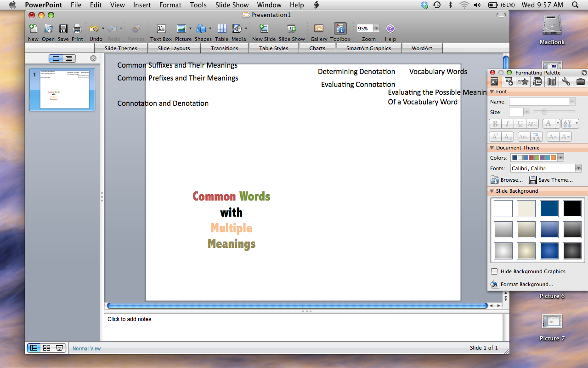The width and height of the screenshot is (588, 368).
Task: Expand the theme Fonts dropdown
Action: click(578, 168)
